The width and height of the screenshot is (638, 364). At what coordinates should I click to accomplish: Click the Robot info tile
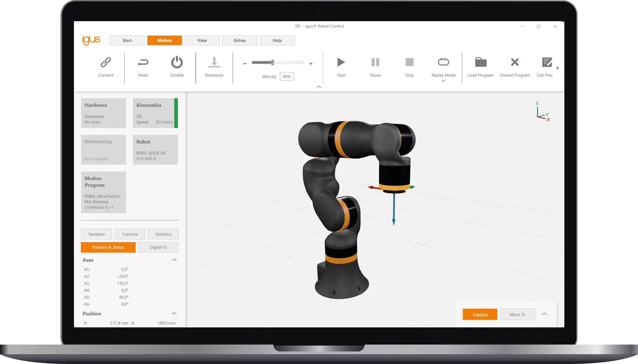[155, 150]
